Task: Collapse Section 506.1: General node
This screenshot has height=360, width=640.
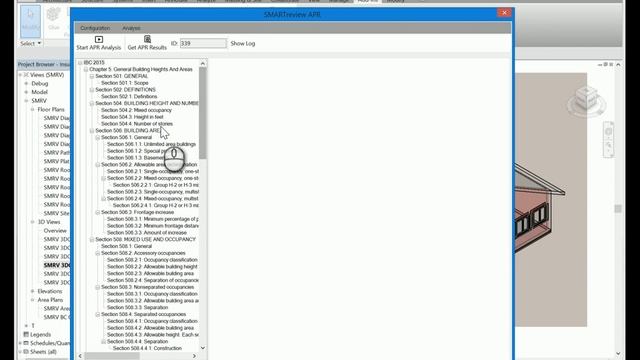Action: pos(98,138)
